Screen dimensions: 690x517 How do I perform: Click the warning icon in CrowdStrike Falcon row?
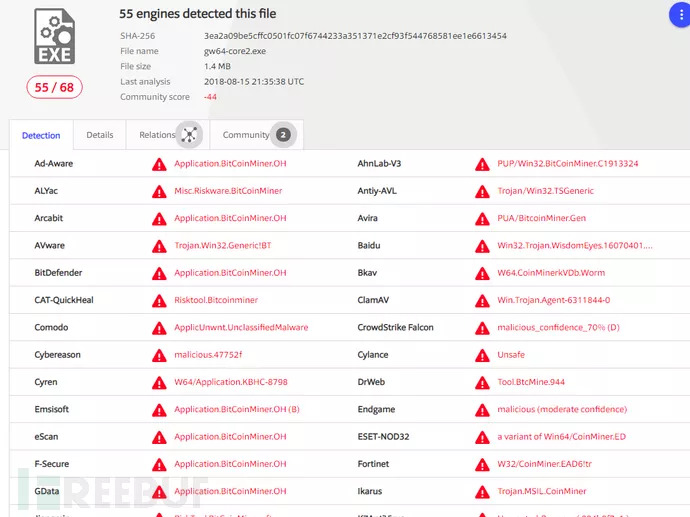482,328
